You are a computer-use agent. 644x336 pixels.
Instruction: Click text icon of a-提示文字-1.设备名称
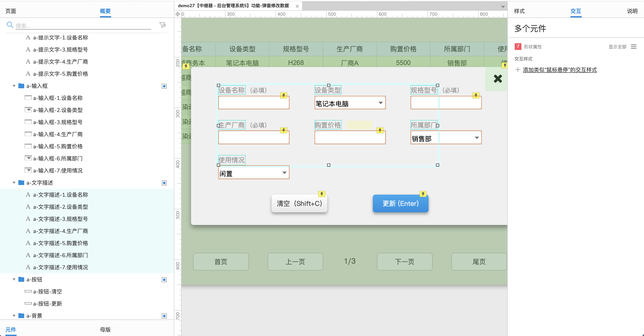point(28,37)
